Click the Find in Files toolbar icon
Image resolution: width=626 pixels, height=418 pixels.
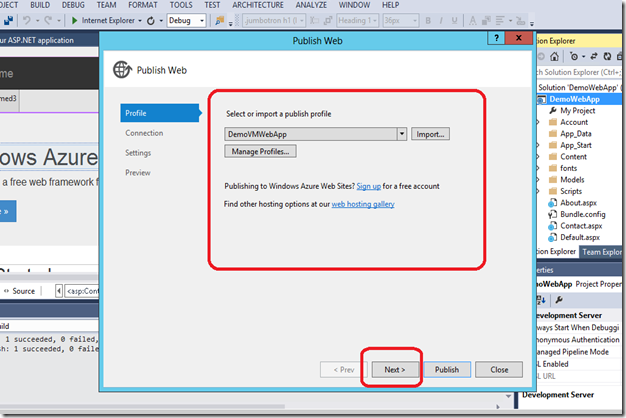(x=219, y=20)
